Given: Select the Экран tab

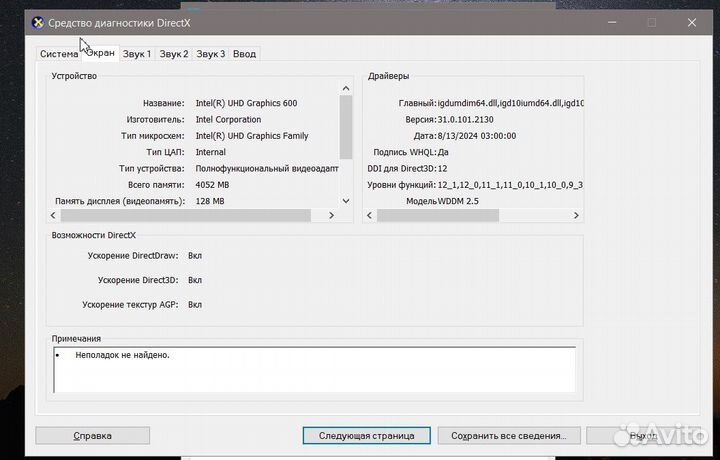Looking at the screenshot, I should pos(100,53).
